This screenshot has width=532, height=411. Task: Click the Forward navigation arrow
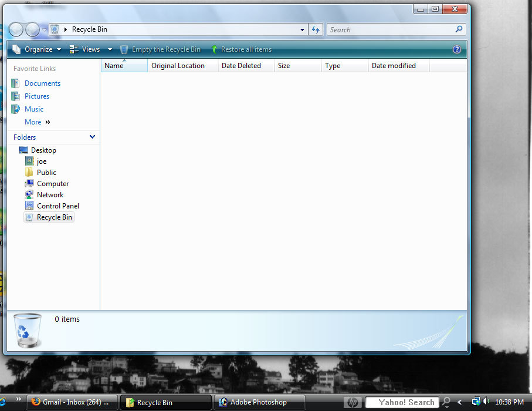pos(33,29)
